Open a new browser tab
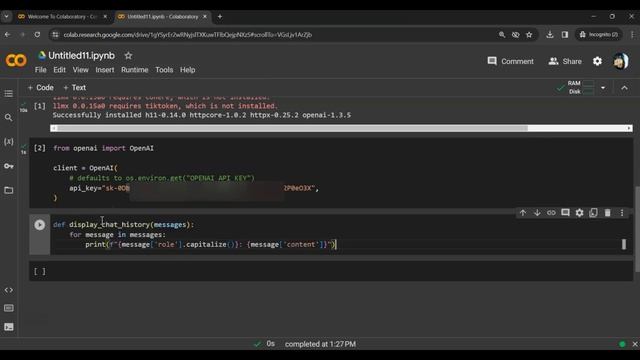The height and width of the screenshot is (360, 640). (x=220, y=17)
